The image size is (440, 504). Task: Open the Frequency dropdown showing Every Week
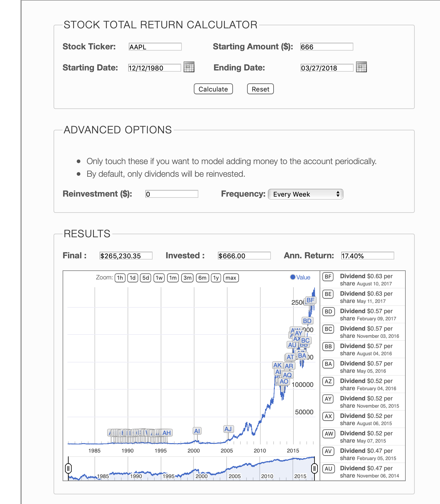tap(305, 194)
